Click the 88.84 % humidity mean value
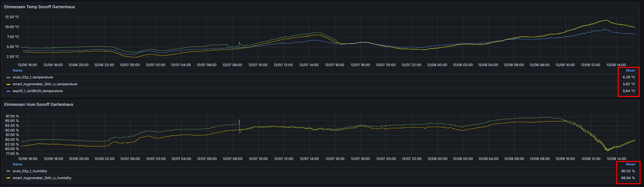The height and width of the screenshot is (187, 644). point(628,178)
